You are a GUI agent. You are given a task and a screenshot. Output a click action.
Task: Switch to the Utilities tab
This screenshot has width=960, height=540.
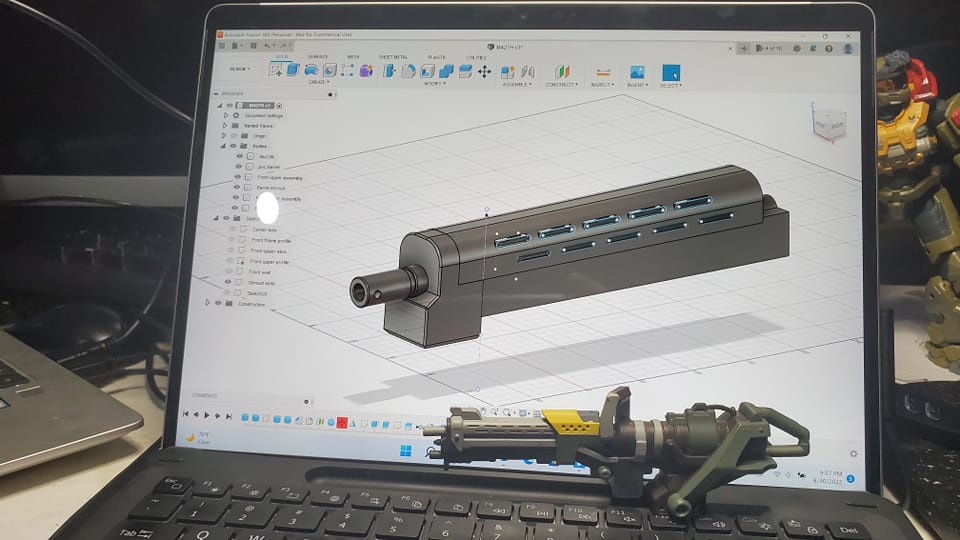point(476,58)
